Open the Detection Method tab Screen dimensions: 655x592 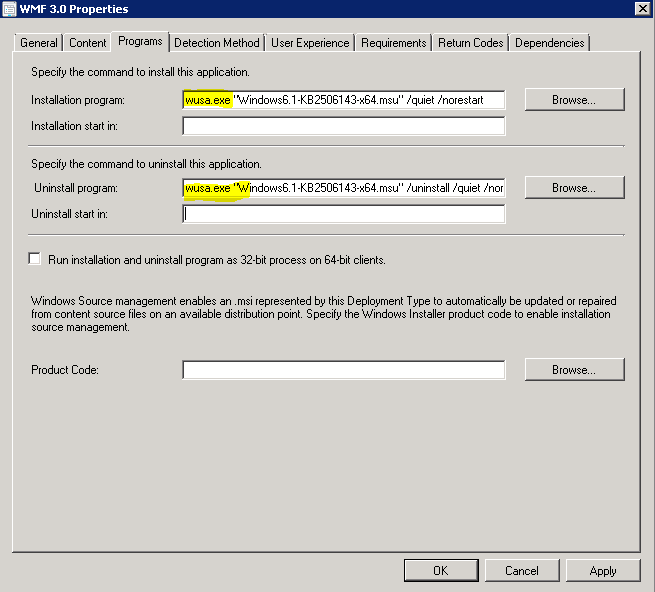click(x=217, y=43)
